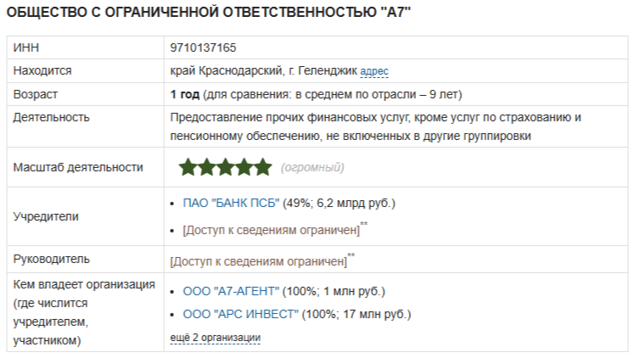Click the middle star of the rating

point(225,167)
